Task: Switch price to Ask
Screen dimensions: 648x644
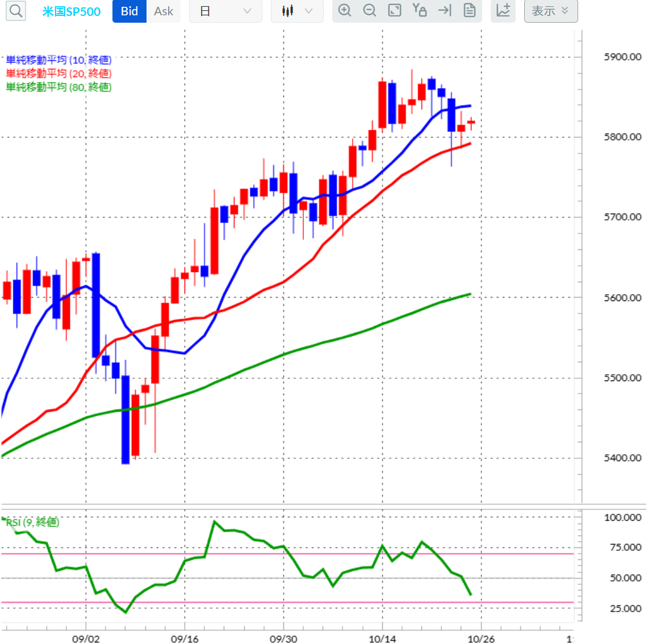Action: [163, 11]
